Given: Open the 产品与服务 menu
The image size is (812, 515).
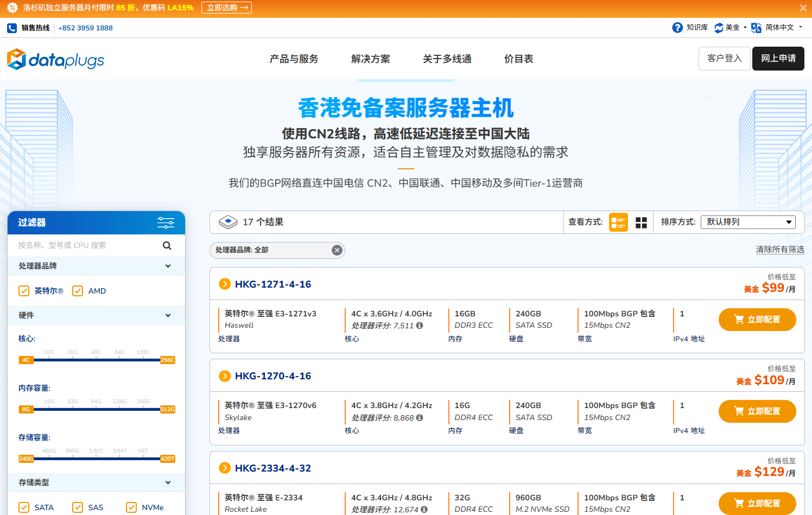Looking at the screenshot, I should click(294, 59).
